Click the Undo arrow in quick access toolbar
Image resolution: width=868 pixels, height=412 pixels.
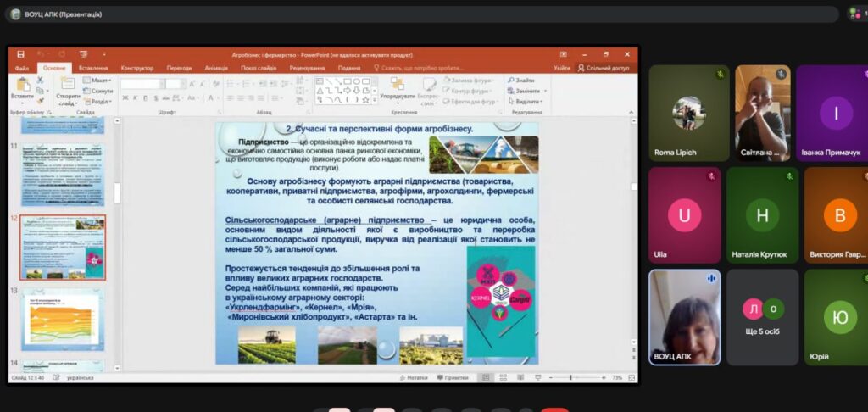tap(41, 54)
